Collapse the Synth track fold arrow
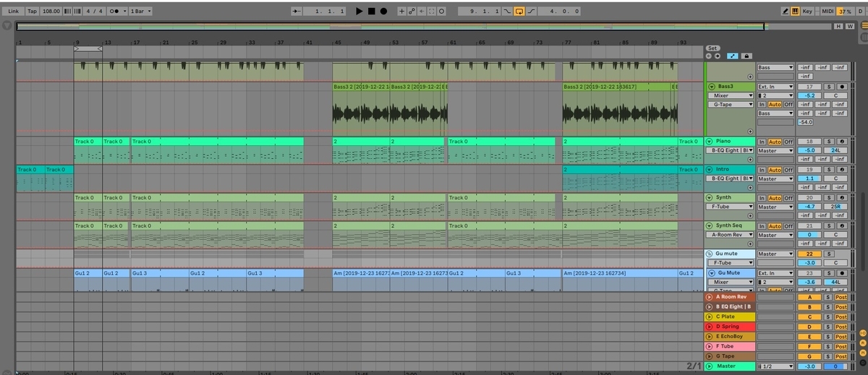 coord(709,198)
